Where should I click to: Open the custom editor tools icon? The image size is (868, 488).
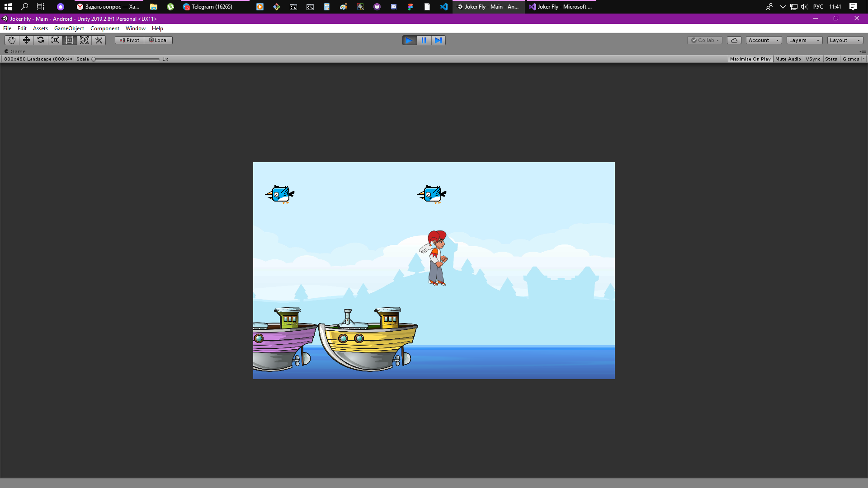99,40
